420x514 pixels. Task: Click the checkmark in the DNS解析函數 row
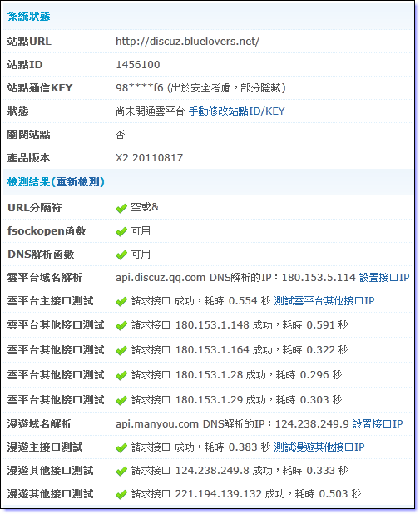pyautogui.click(x=121, y=255)
